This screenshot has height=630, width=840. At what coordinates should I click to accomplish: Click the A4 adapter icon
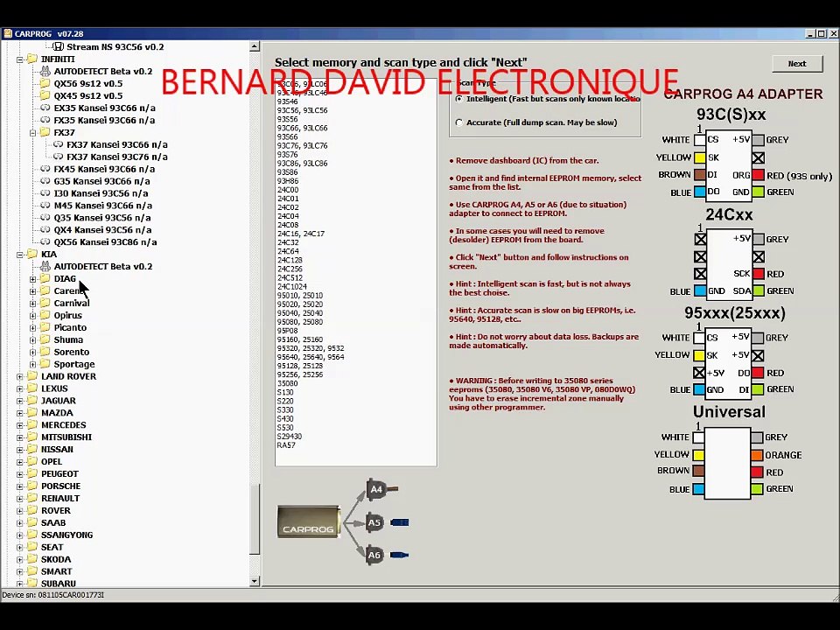pos(376,489)
